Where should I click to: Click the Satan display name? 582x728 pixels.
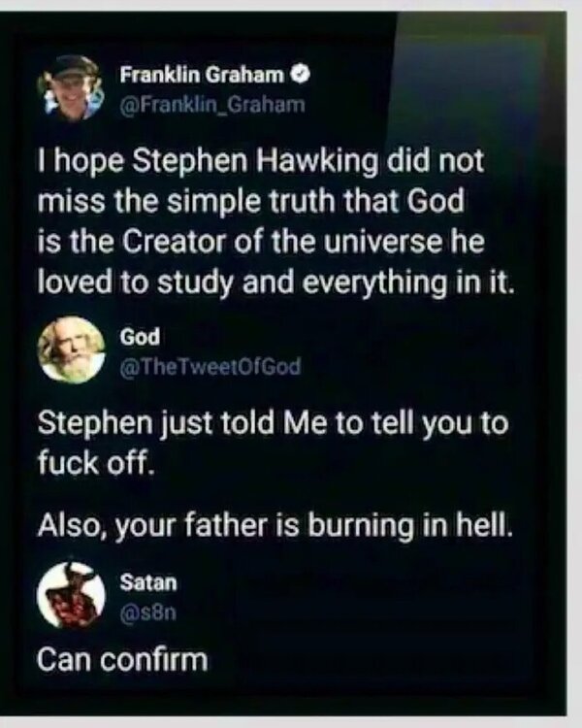148,582
